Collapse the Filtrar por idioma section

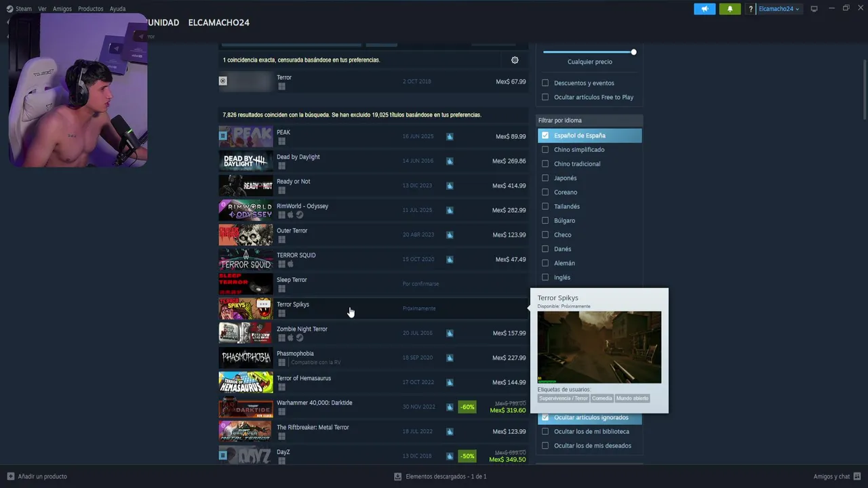coord(589,121)
